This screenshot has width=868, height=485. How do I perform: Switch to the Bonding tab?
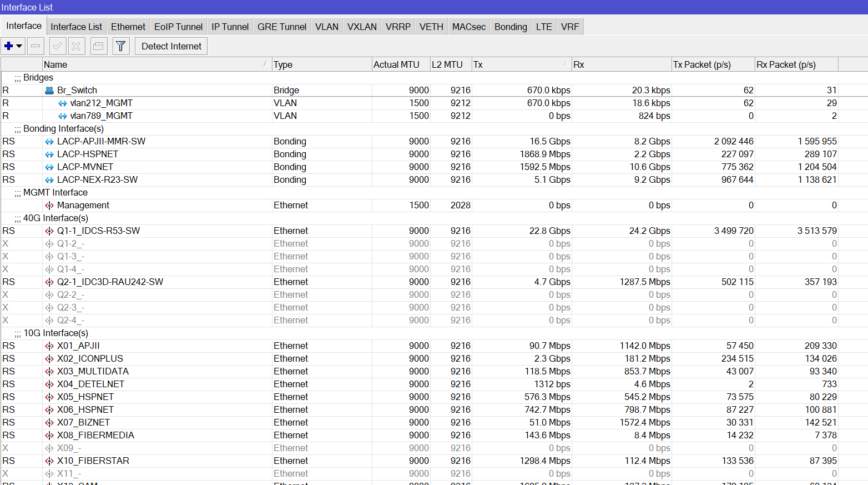point(510,26)
